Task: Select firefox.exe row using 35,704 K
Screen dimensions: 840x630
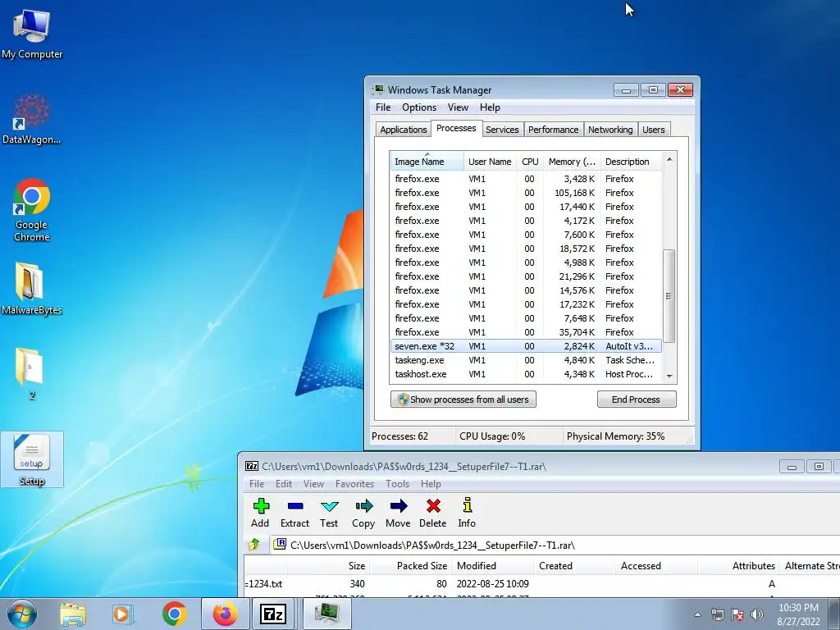Action: click(x=526, y=332)
